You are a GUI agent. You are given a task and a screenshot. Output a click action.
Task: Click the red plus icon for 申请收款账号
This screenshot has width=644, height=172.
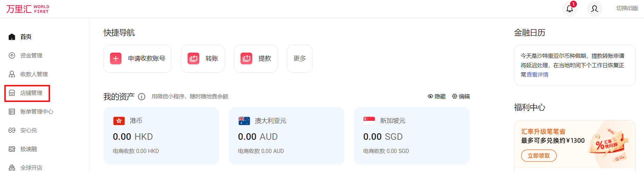coord(116,58)
